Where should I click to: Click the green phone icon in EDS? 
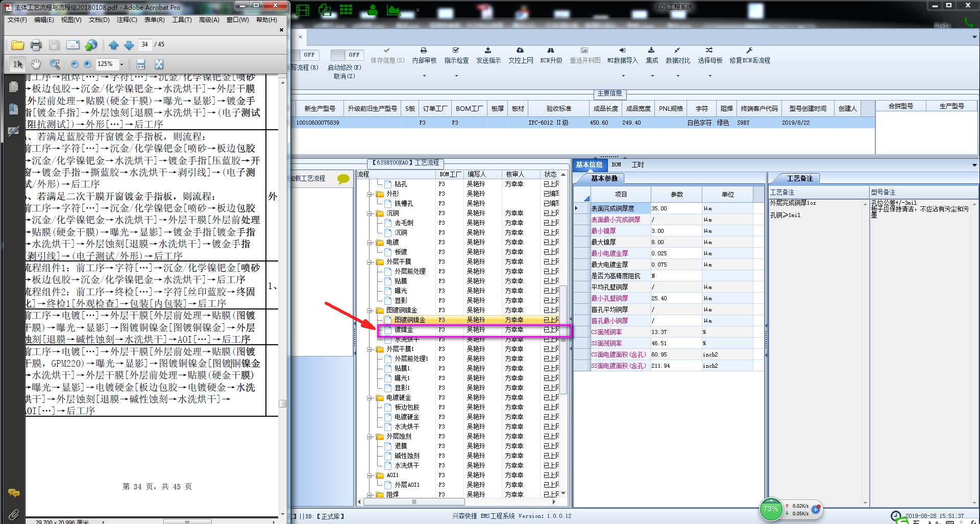tap(968, 22)
